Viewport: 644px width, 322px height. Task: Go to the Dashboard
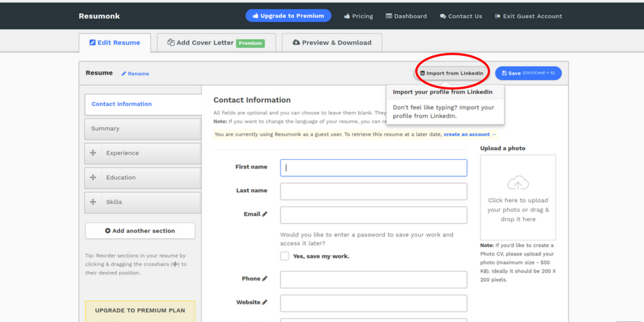[406, 16]
